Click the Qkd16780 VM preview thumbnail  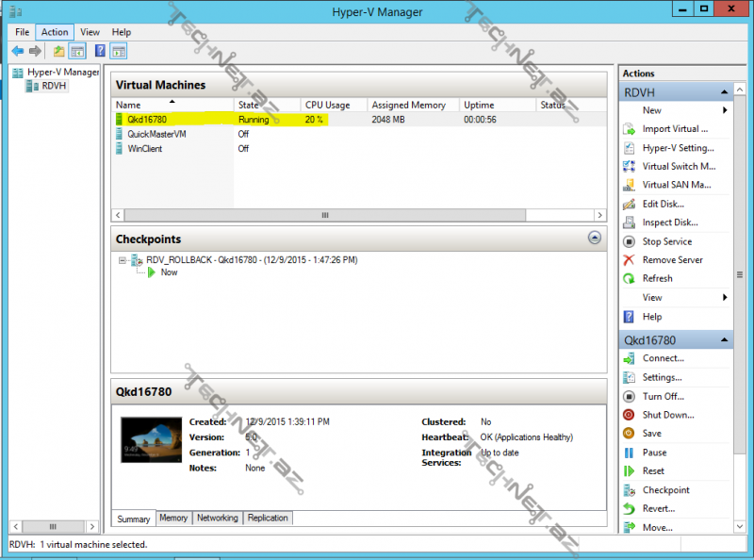coord(151,440)
